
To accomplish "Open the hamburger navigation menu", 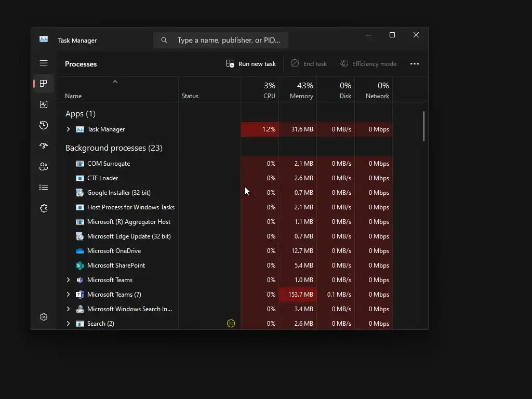I will 44,63.
